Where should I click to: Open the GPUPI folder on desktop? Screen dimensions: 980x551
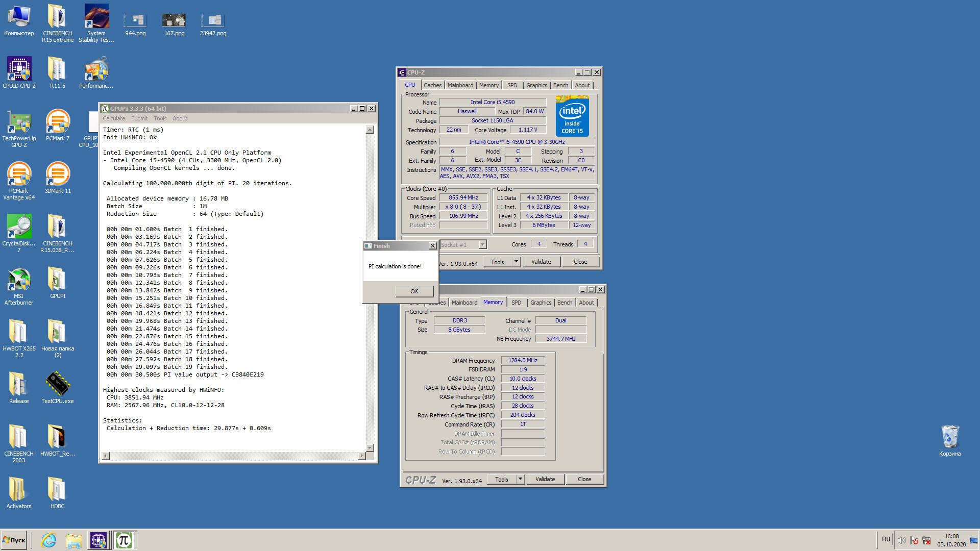click(x=58, y=283)
